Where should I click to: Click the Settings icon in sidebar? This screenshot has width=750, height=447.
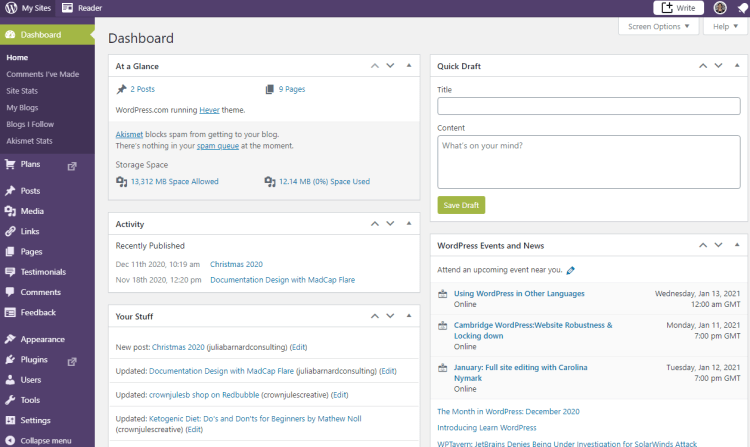click(10, 420)
